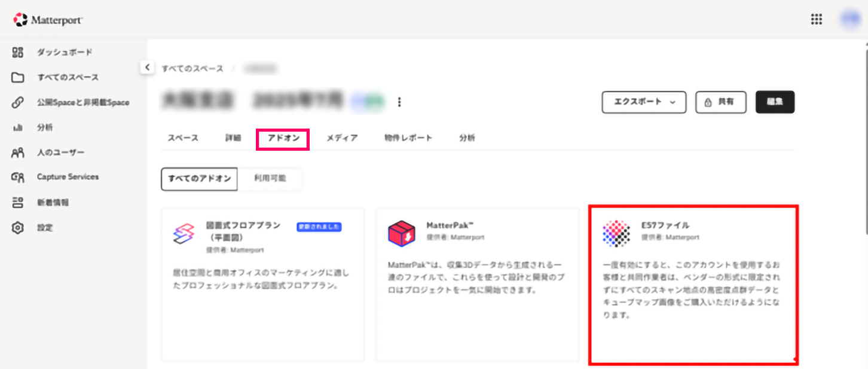Click the 共有 share button
This screenshot has width=868, height=369.
[x=722, y=102]
